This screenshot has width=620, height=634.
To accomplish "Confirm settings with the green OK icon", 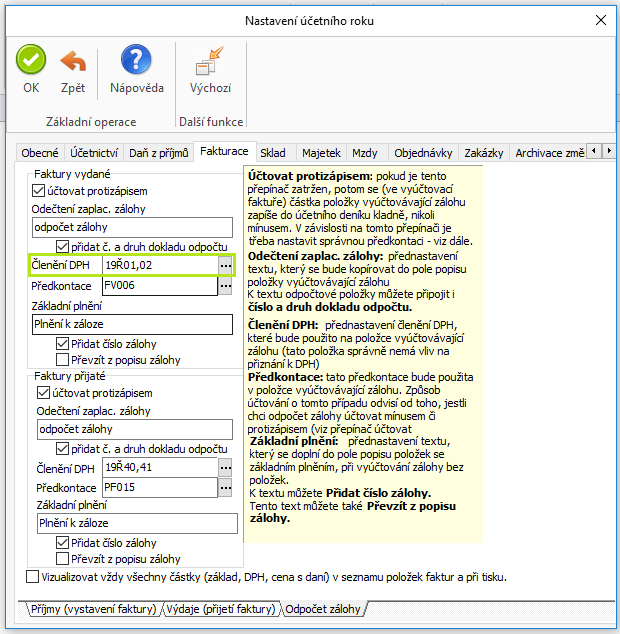I will pos(31,59).
